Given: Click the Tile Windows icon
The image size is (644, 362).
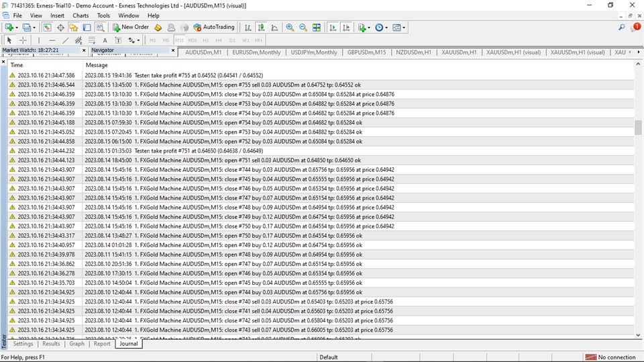Looking at the screenshot, I should (316, 28).
